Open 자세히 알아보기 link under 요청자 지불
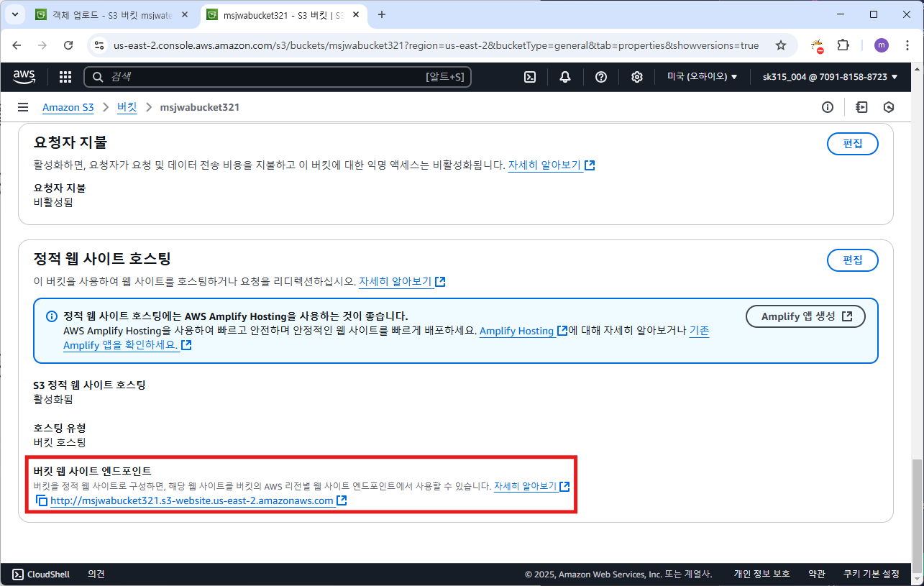 [x=552, y=165]
